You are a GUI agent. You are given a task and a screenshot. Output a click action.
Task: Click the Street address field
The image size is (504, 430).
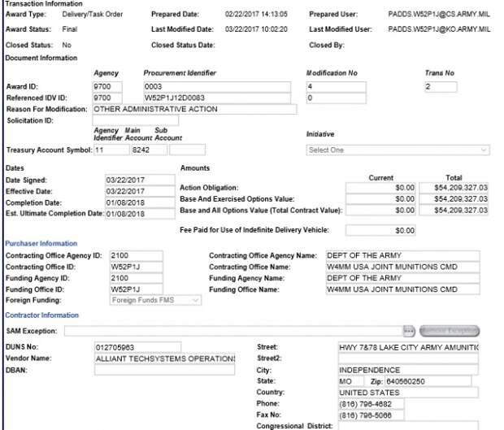(x=408, y=347)
